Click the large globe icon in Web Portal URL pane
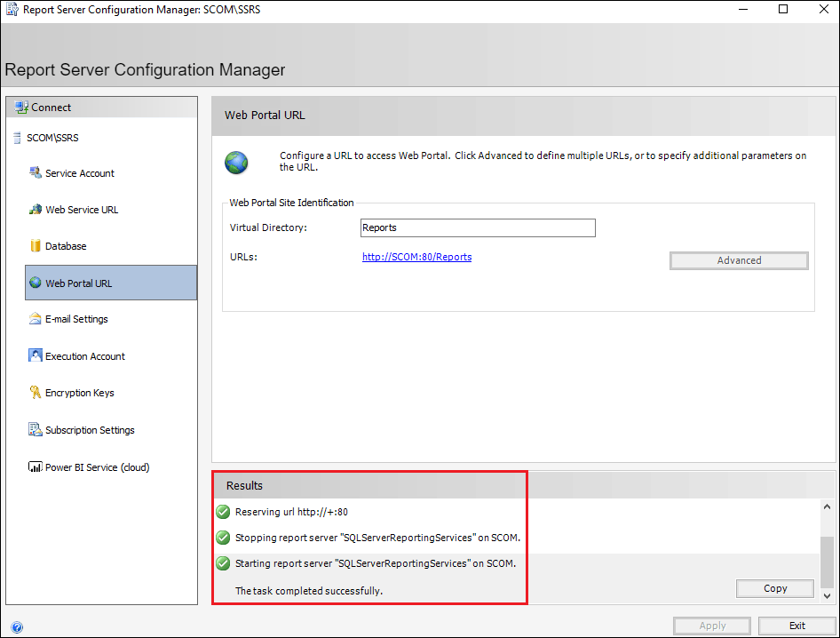Viewport: 840px width, 638px height. (x=236, y=163)
